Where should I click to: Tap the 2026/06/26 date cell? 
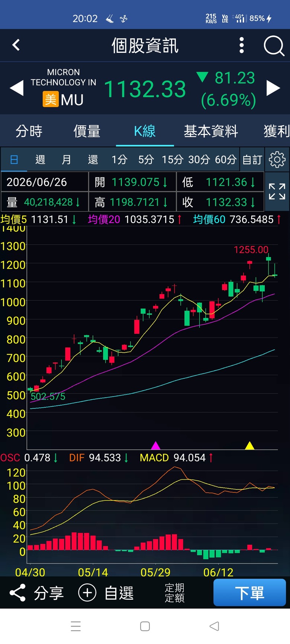click(x=45, y=182)
